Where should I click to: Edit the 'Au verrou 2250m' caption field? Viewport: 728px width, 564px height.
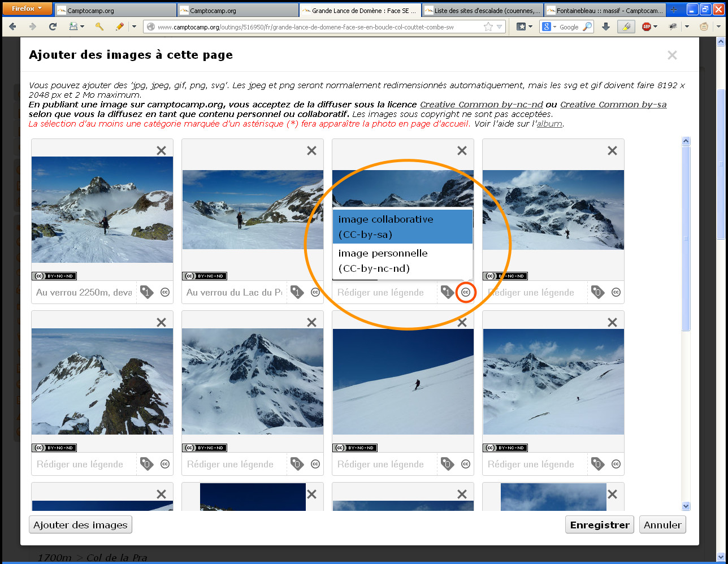click(x=84, y=292)
